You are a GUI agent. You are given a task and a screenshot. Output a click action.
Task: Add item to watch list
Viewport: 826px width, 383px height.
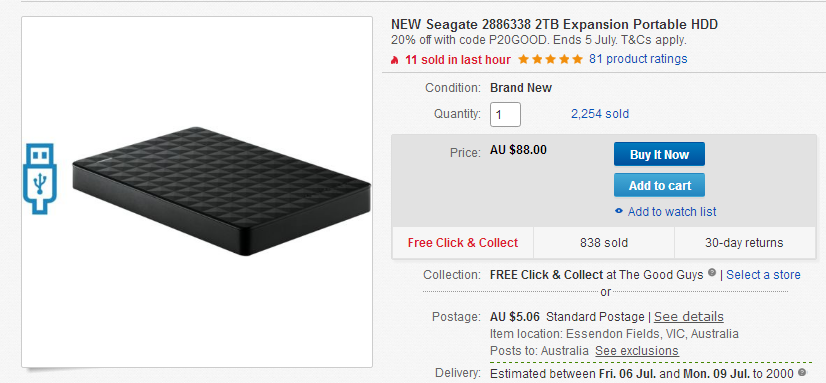pyautogui.click(x=672, y=212)
